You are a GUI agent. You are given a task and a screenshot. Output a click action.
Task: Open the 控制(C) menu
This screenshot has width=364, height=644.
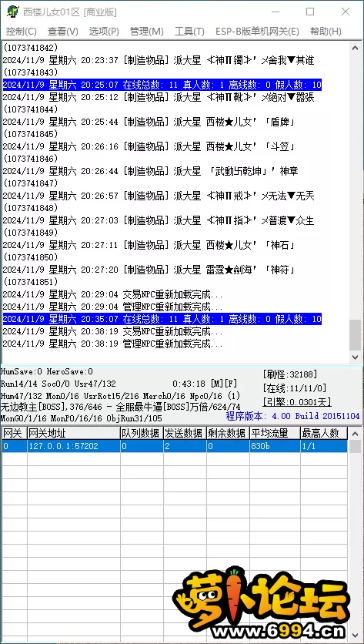22,32
